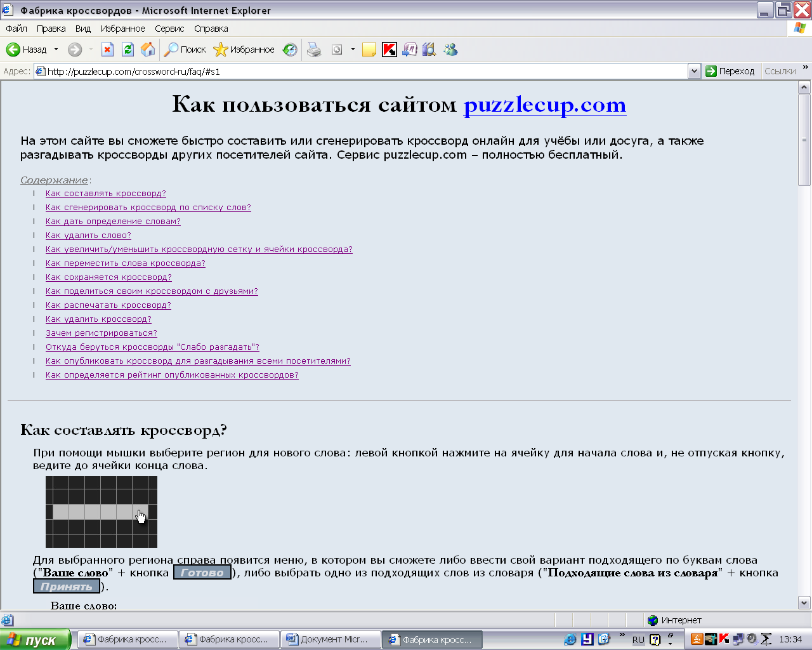This screenshot has height=650, width=812.
Task: Refresh the page with green arrows icon
Action: tap(128, 50)
